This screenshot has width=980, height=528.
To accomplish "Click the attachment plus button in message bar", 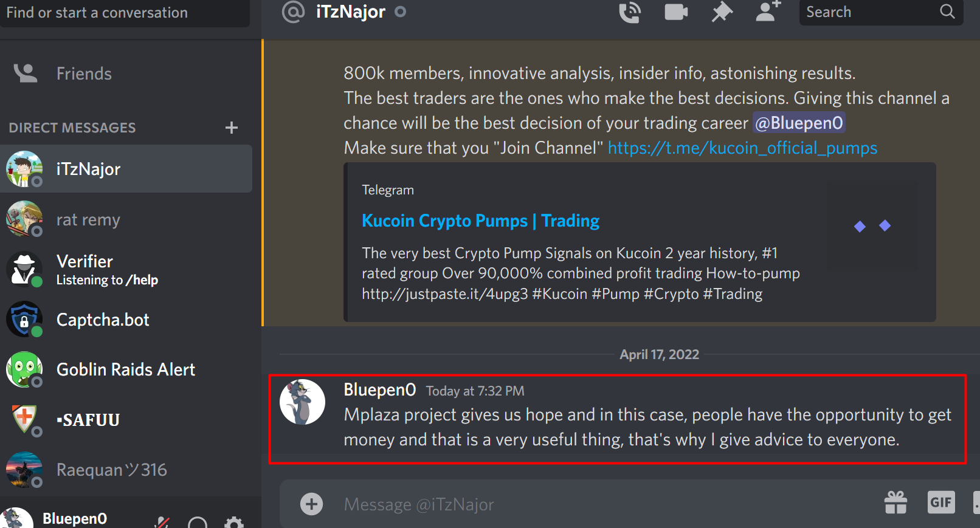I will pyautogui.click(x=311, y=504).
